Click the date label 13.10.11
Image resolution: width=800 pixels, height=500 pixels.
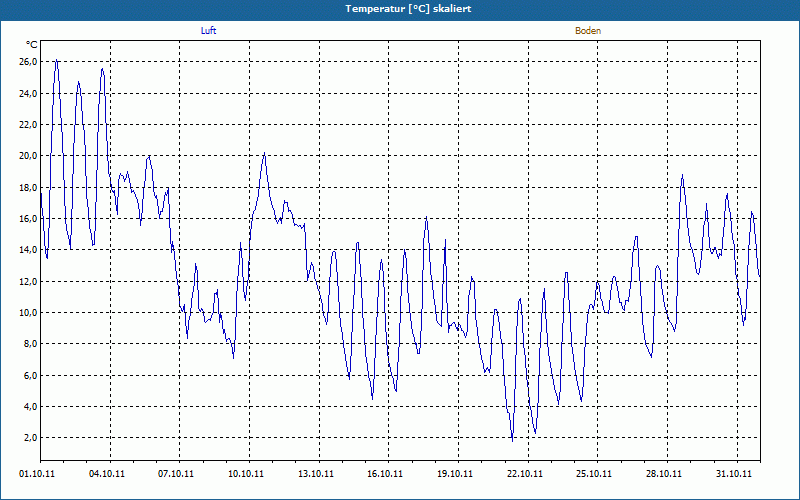316,473
